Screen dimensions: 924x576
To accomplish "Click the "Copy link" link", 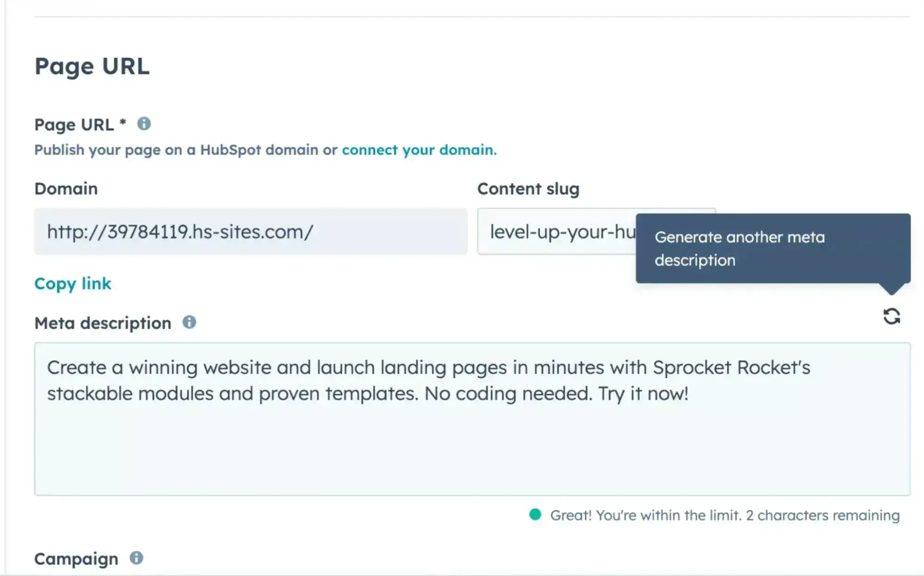I will [x=73, y=283].
